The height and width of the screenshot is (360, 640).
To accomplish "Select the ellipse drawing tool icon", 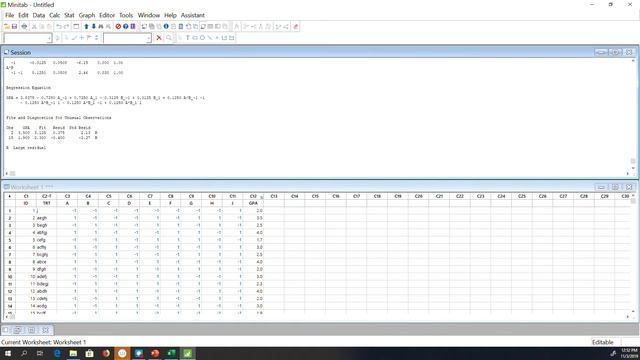I will pos(202,38).
